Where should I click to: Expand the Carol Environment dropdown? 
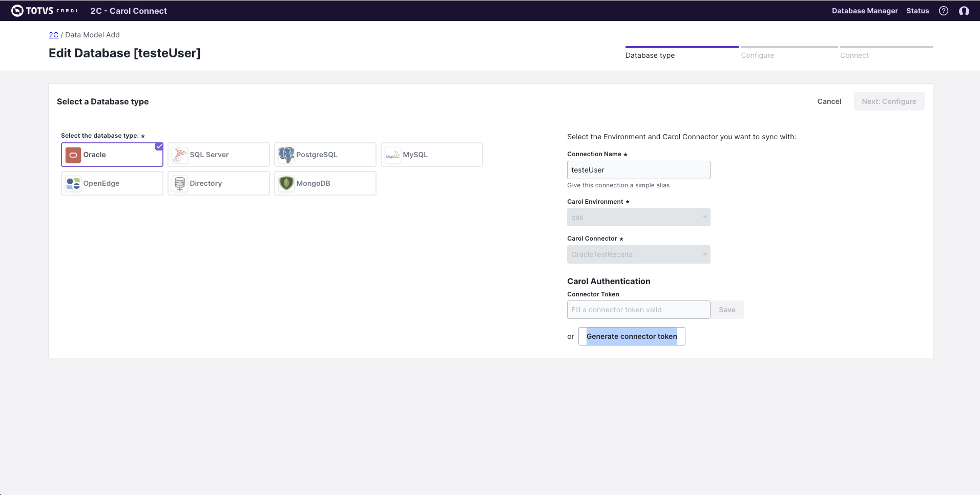(x=638, y=217)
